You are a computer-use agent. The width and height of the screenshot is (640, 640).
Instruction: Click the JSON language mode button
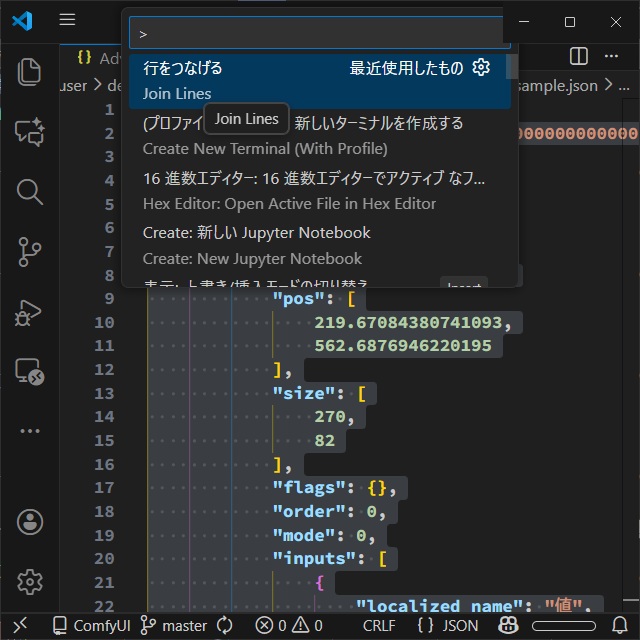(448, 625)
